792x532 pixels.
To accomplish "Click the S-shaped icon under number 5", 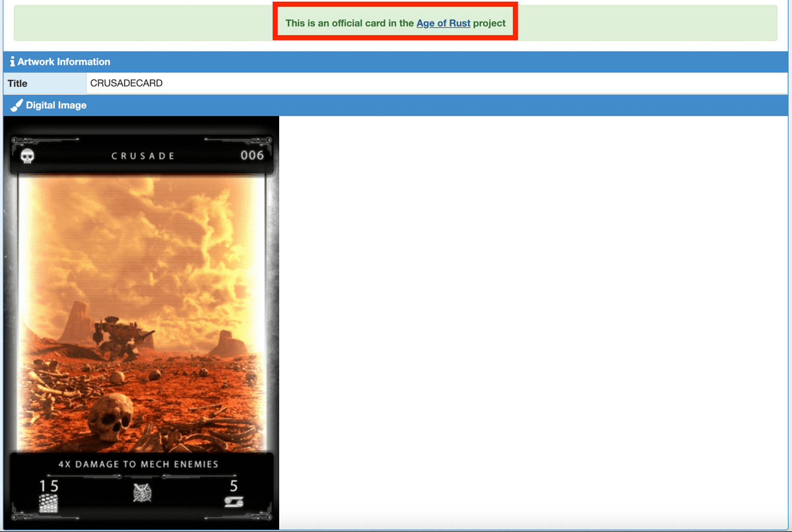I will pyautogui.click(x=234, y=503).
